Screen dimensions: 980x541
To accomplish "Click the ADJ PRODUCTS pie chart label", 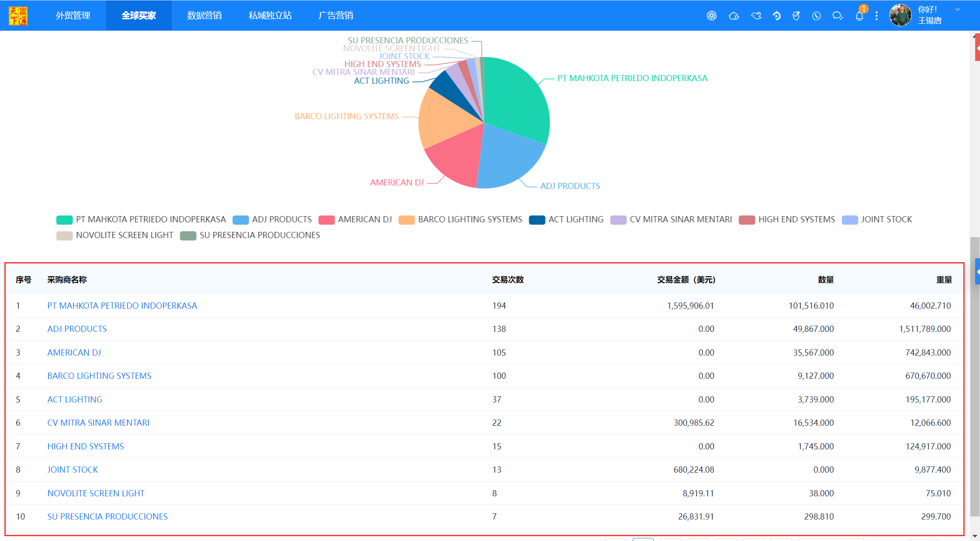I will tap(570, 186).
